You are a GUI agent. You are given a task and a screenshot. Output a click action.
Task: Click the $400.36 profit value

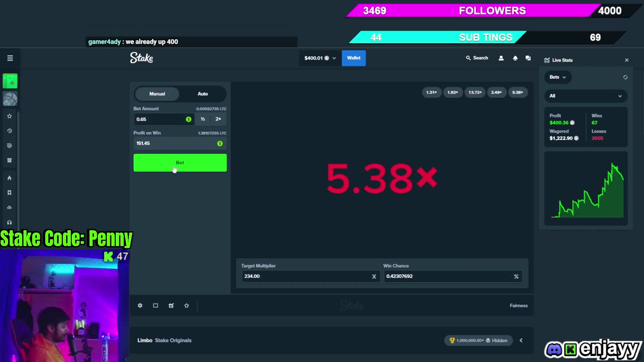tap(559, 123)
